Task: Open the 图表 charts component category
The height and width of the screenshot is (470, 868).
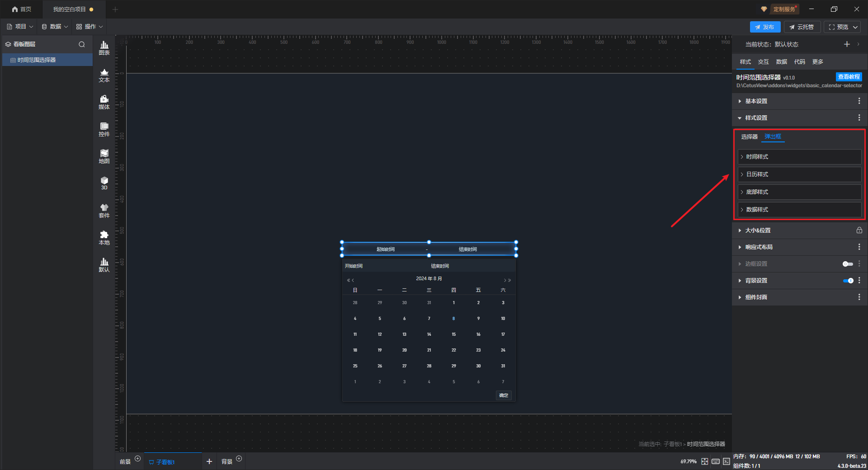Action: coord(104,48)
